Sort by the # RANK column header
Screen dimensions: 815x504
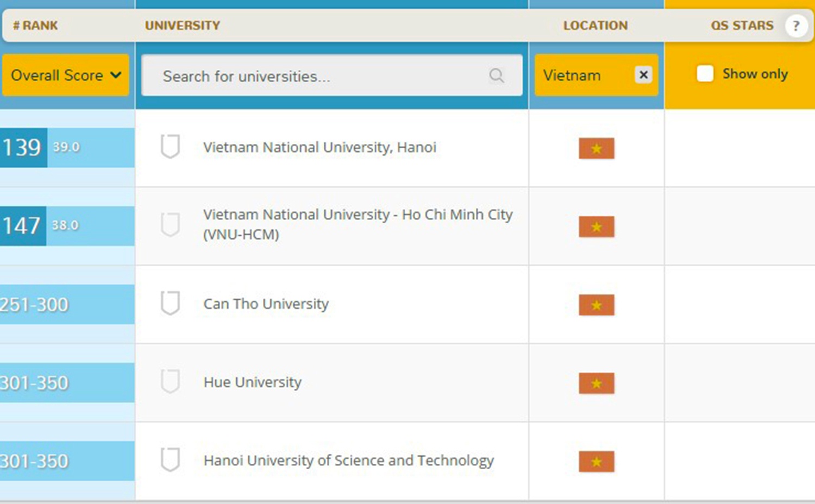click(x=35, y=26)
